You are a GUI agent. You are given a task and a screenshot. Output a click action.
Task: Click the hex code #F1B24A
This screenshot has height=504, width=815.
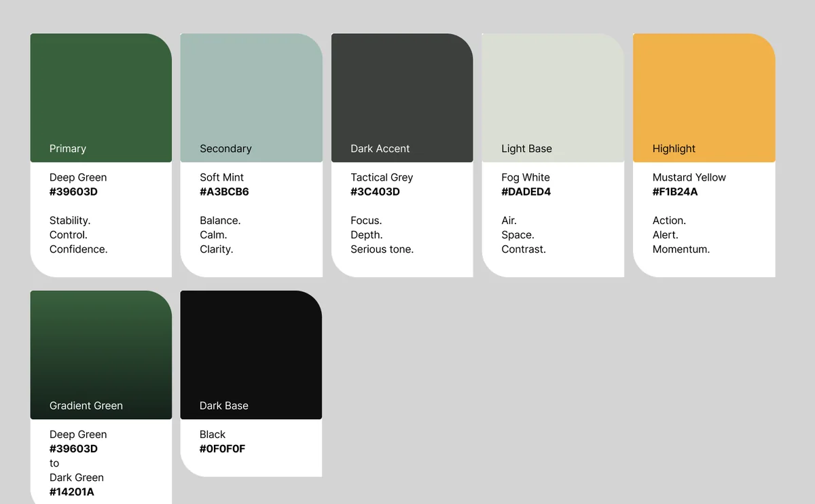(x=675, y=192)
